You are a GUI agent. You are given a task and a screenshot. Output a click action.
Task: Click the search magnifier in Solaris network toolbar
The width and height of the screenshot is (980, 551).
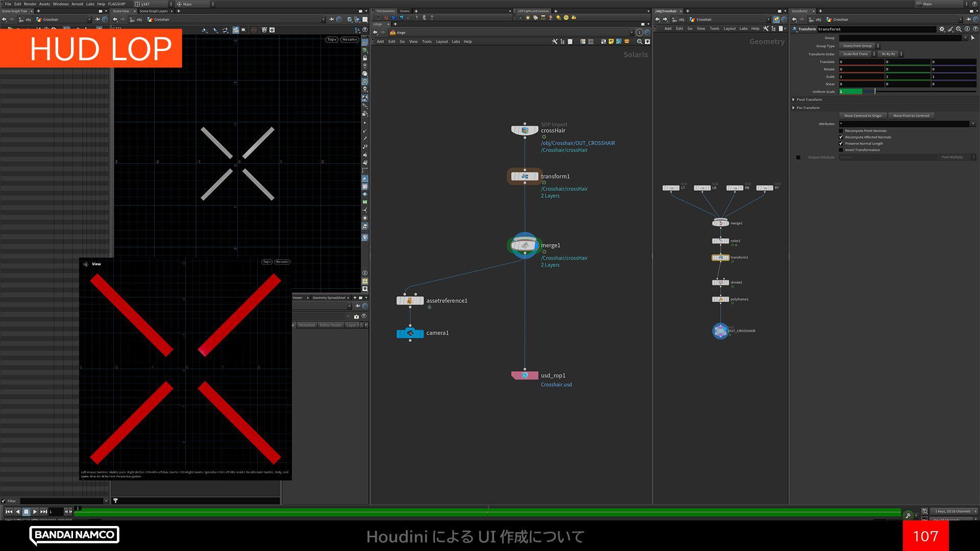point(640,41)
